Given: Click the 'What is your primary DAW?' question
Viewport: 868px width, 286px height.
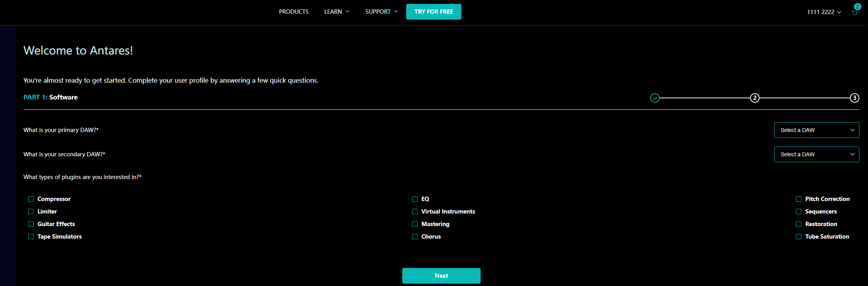Looking at the screenshot, I should coord(61,130).
